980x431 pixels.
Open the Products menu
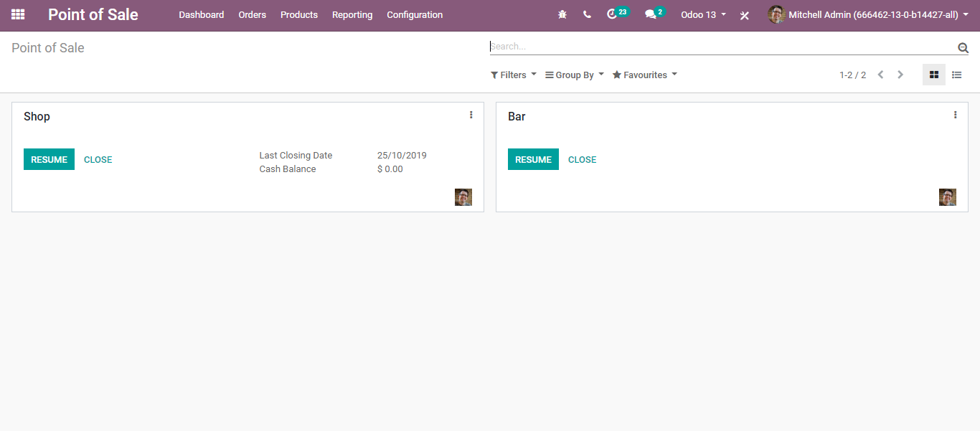tap(299, 14)
